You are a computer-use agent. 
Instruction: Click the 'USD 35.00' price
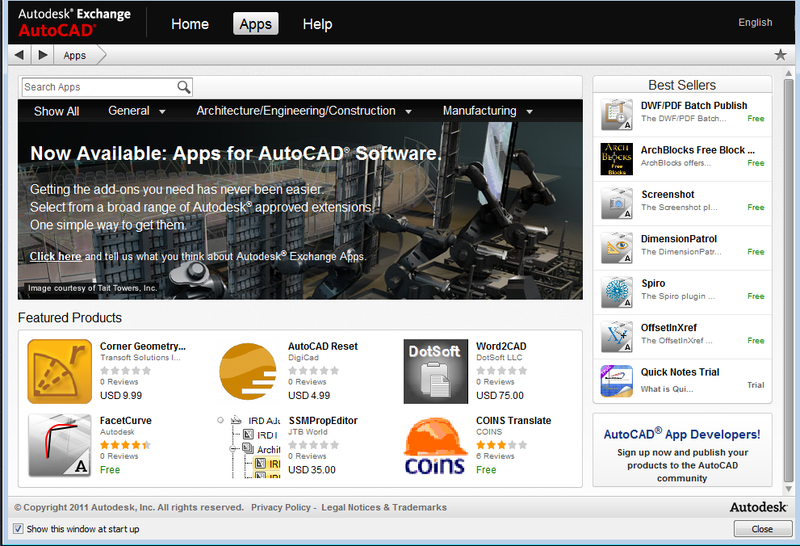pyautogui.click(x=312, y=470)
